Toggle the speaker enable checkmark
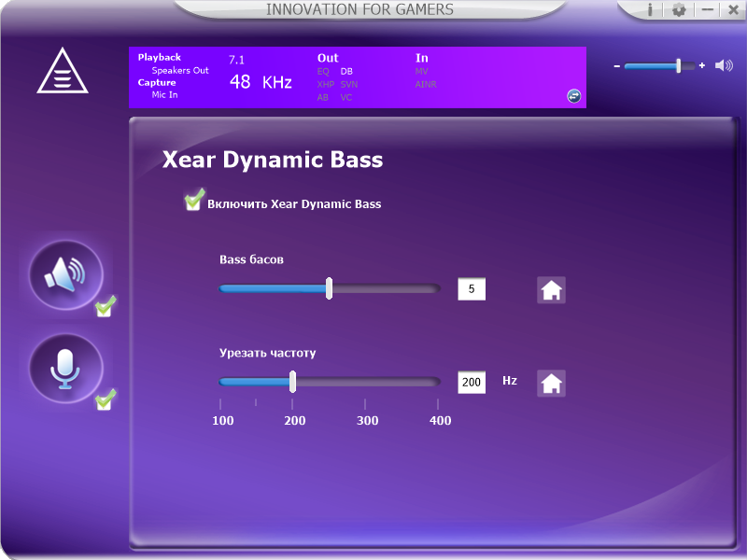Image resolution: width=747 pixels, height=560 pixels. [x=106, y=306]
